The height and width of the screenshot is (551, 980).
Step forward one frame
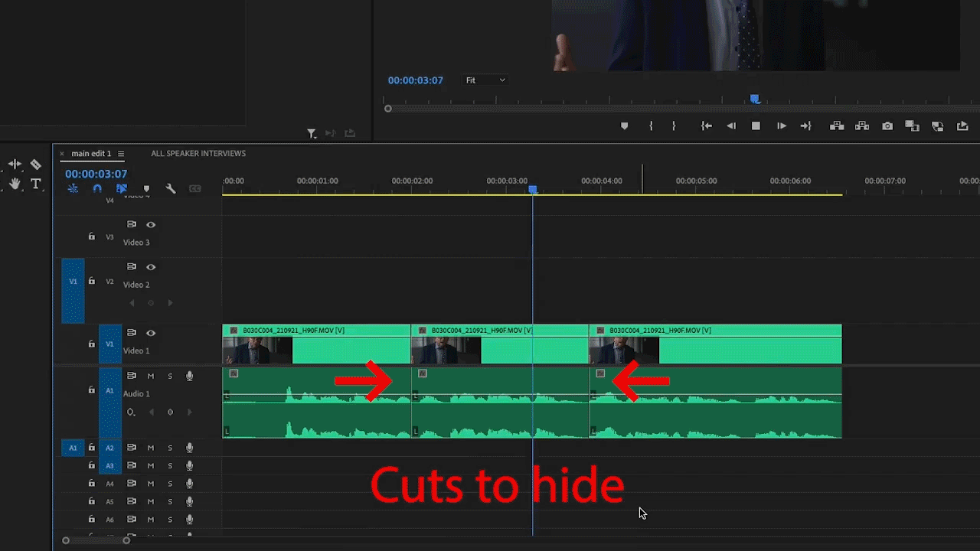click(x=781, y=126)
